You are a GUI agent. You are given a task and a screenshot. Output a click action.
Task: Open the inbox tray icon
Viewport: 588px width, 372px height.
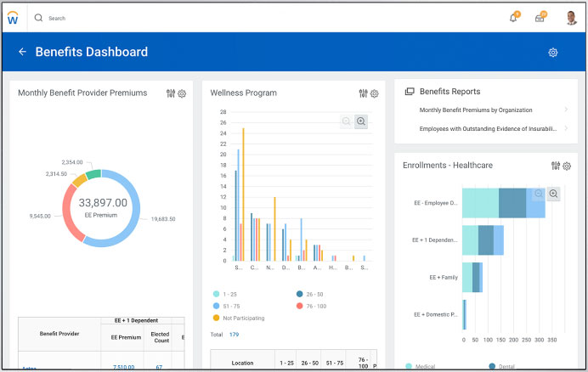540,18
